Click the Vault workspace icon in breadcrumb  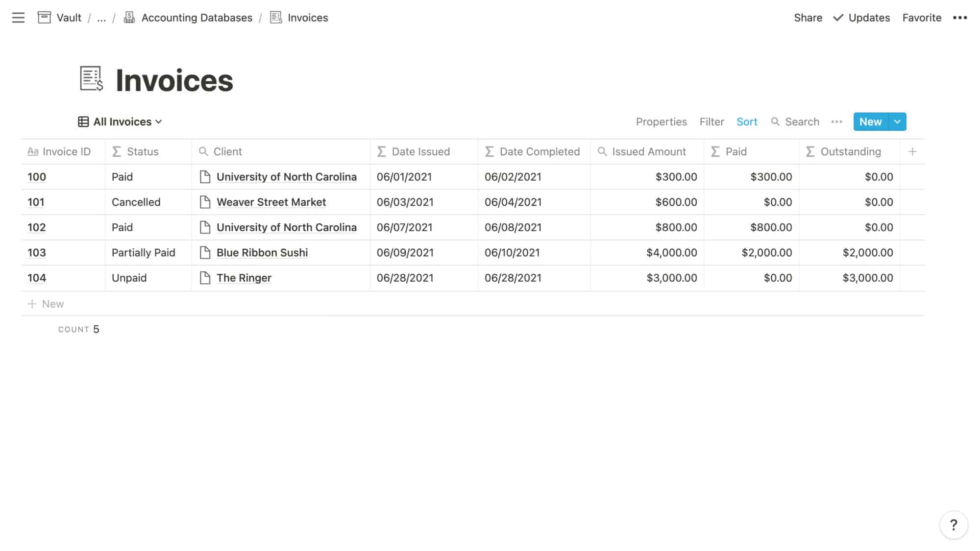tap(44, 17)
